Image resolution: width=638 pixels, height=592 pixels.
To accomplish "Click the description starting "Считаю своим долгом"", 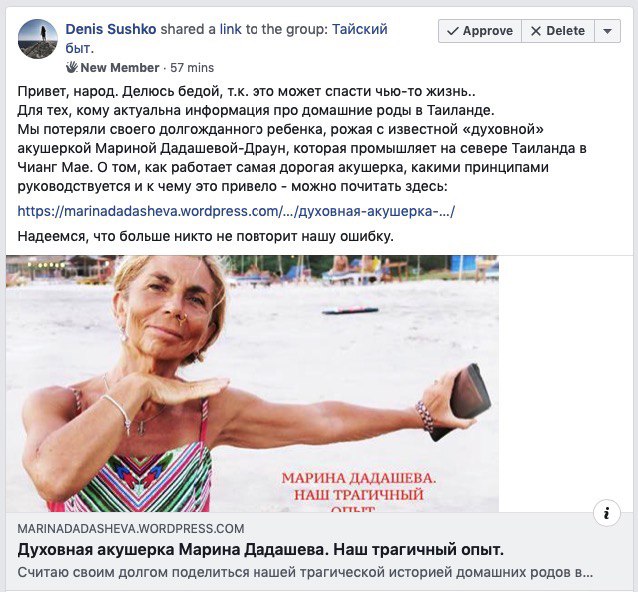I will 305,572.
